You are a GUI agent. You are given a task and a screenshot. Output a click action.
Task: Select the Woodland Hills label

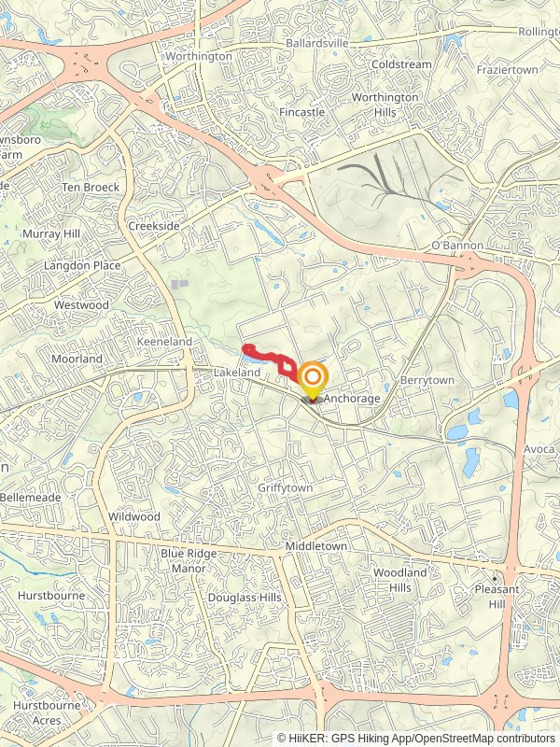[400, 580]
